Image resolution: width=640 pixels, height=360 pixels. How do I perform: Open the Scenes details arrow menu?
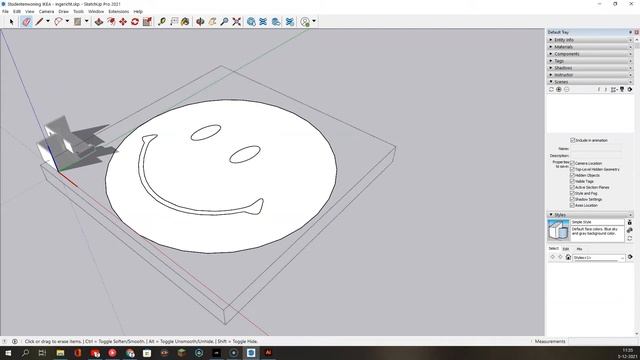(630, 89)
